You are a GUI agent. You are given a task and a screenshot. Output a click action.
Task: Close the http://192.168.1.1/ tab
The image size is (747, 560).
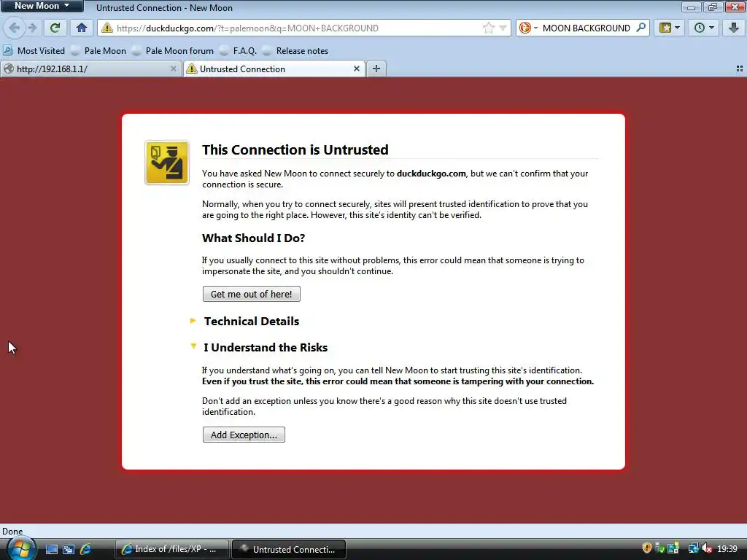(x=174, y=69)
